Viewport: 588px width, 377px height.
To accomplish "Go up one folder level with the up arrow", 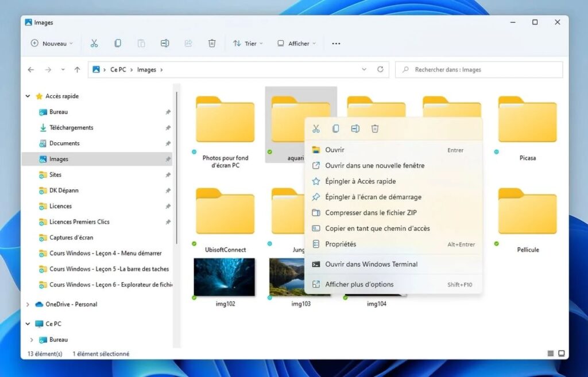I will pyautogui.click(x=77, y=69).
